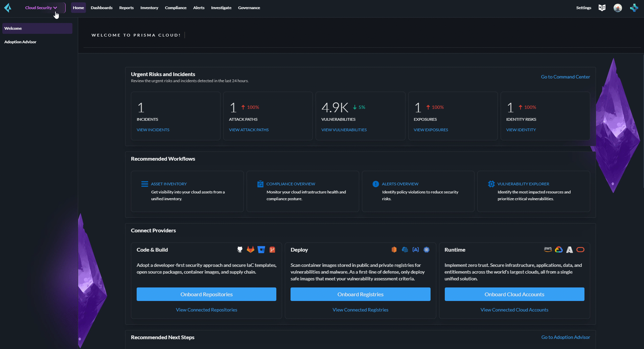Open the Inventory menu
Screen dimensions: 644x349
click(149, 8)
